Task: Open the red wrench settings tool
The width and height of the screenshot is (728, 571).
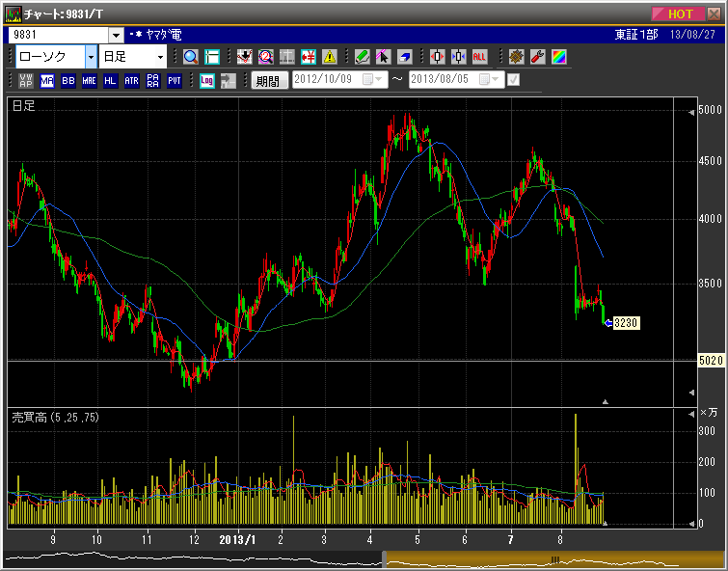Action: point(537,57)
